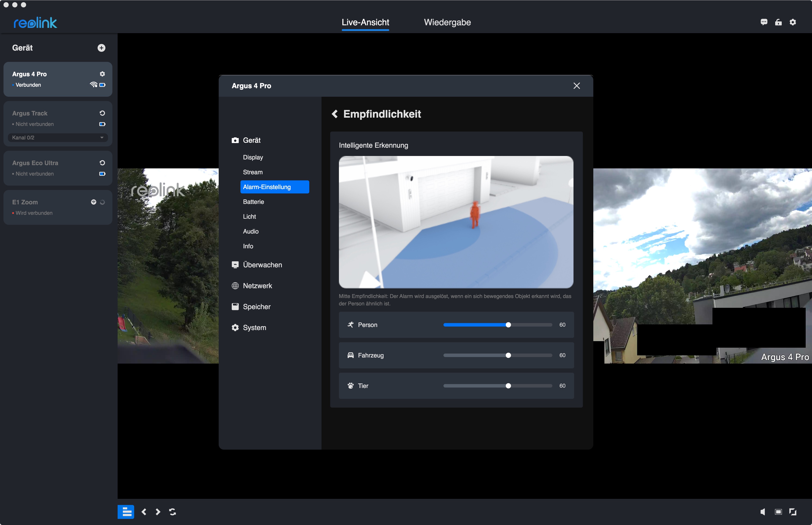
Task: Expand the Netzwerk settings section
Action: tap(257, 286)
